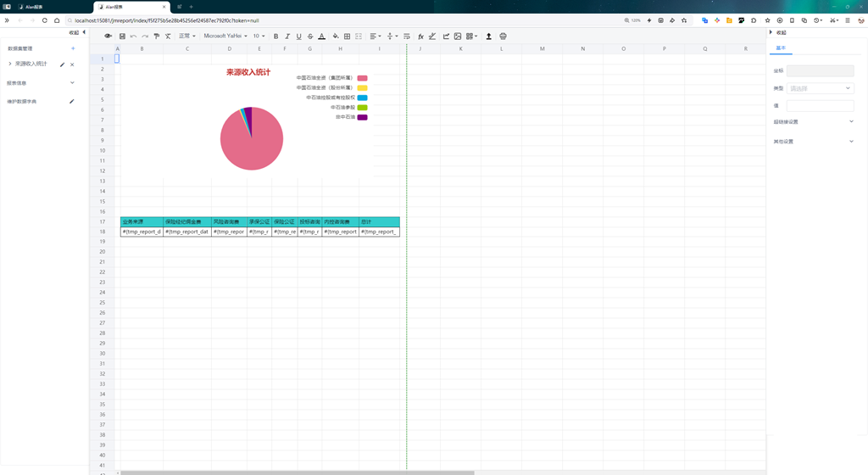868x475 pixels.
Task: Click the browser address bar
Action: 343,20
